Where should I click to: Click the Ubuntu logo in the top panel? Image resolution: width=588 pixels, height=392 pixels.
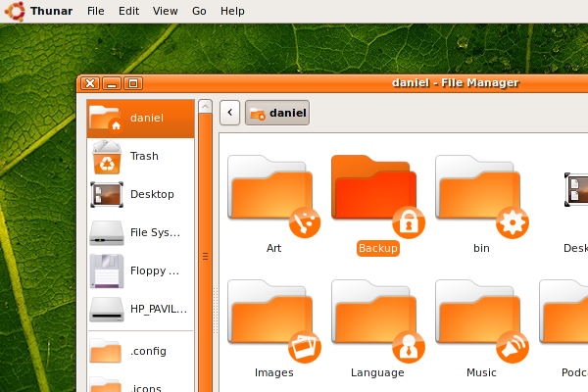[x=15, y=11]
